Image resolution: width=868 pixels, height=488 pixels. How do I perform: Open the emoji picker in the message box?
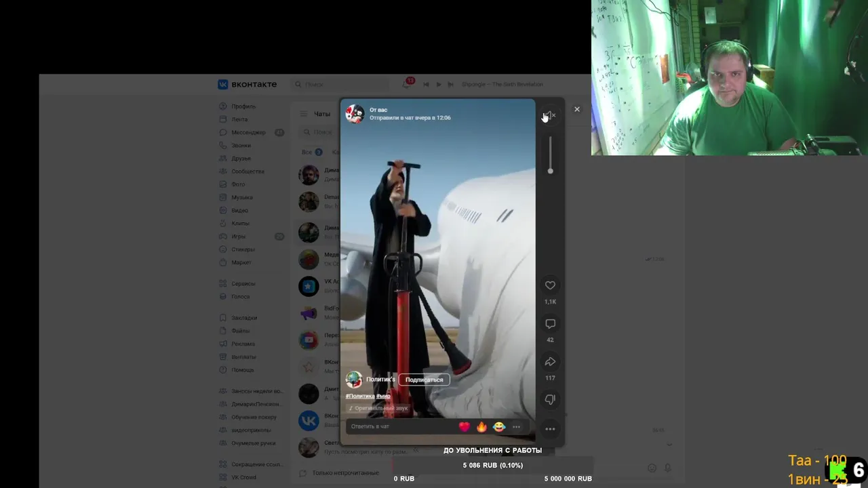[x=652, y=468]
